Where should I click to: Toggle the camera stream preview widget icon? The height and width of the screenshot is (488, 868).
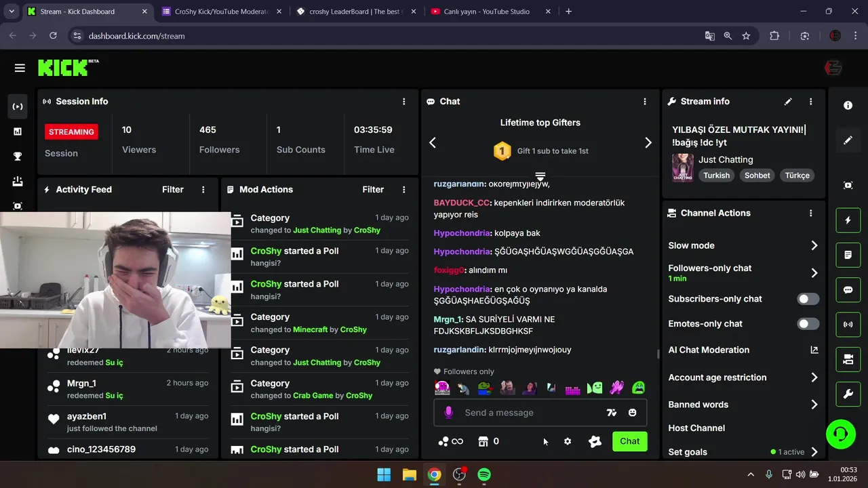tap(848, 359)
